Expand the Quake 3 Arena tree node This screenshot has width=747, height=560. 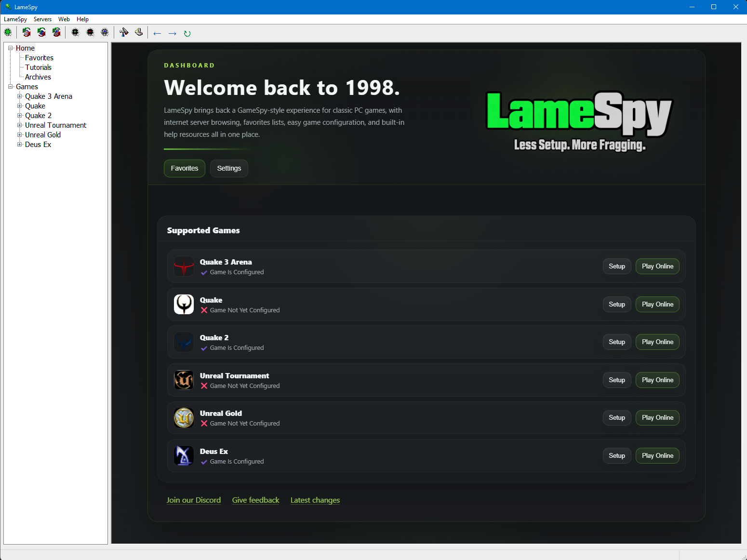(x=20, y=96)
